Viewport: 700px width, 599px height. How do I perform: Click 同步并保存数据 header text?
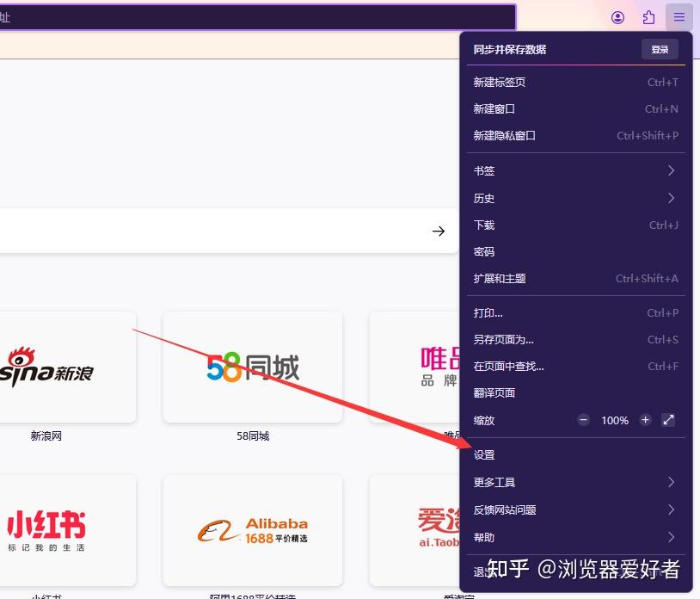click(510, 50)
